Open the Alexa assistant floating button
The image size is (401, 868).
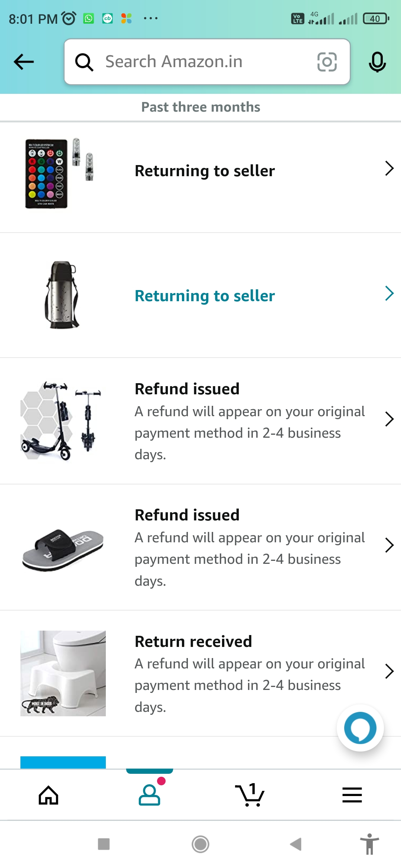360,728
